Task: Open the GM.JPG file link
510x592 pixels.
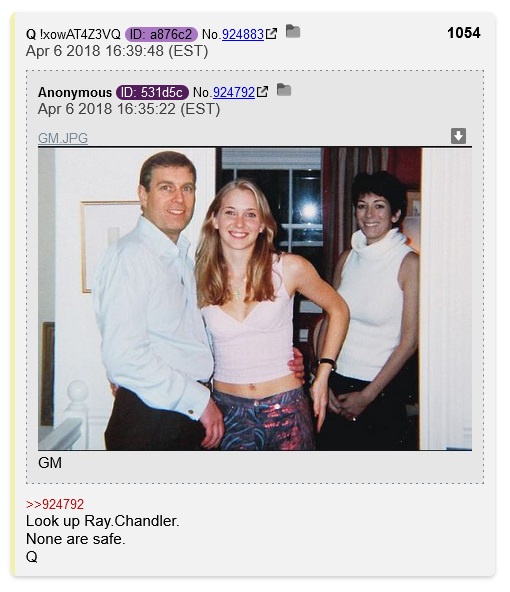Action: click(x=63, y=138)
